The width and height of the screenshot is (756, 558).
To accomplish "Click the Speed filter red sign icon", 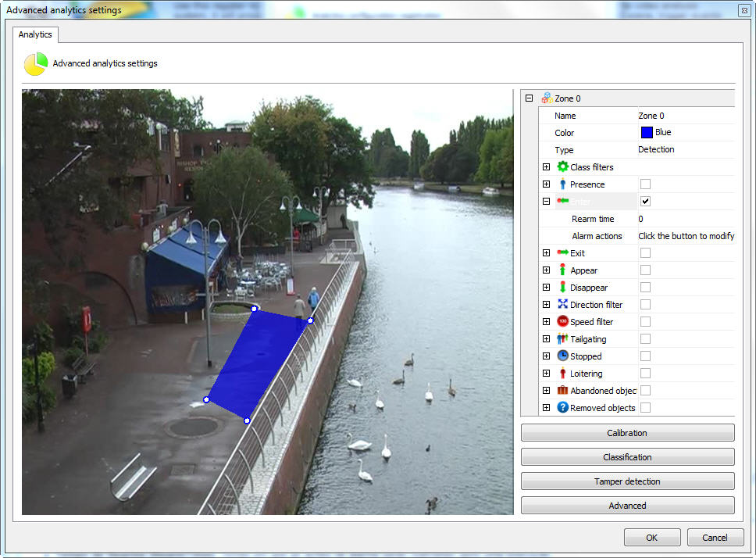I will tap(562, 321).
